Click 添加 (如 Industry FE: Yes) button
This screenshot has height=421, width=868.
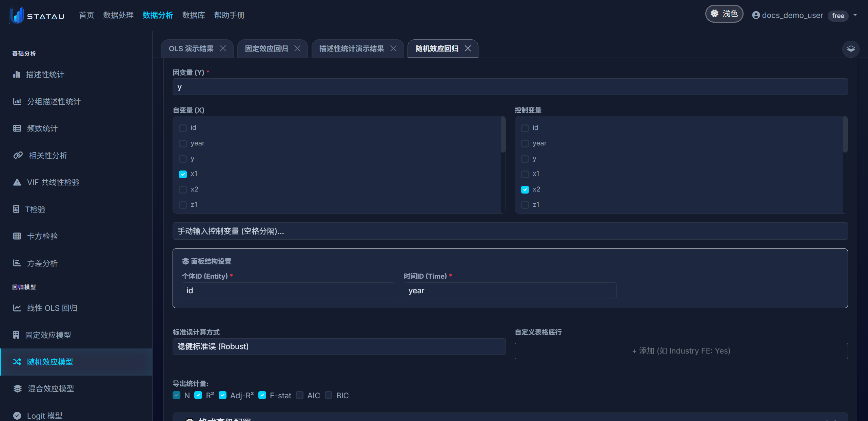pyautogui.click(x=681, y=351)
